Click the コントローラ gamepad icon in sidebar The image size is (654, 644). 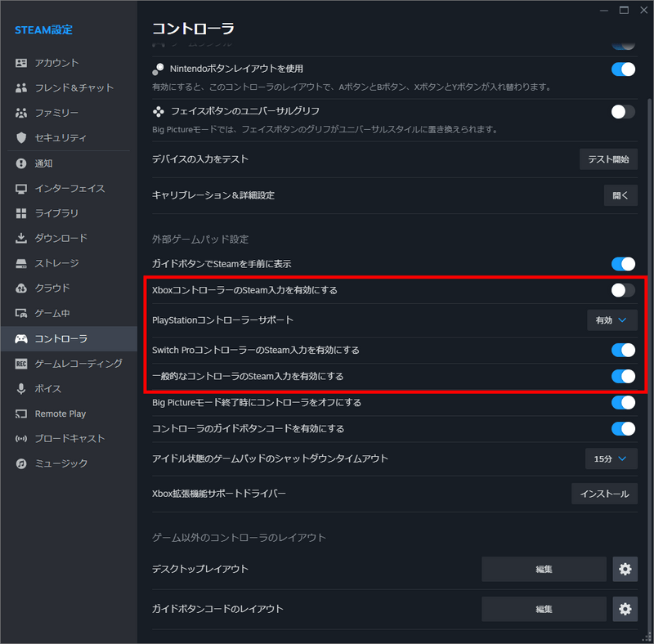click(x=20, y=338)
